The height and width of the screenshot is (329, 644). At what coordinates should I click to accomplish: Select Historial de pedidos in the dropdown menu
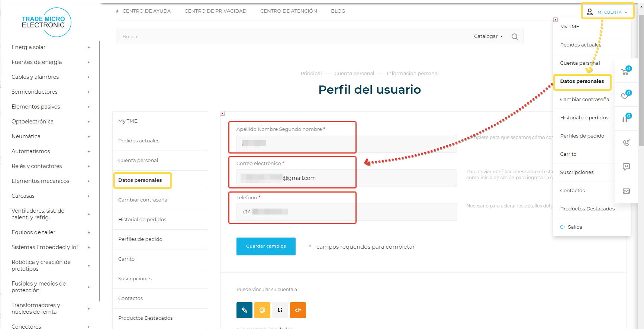[584, 118]
